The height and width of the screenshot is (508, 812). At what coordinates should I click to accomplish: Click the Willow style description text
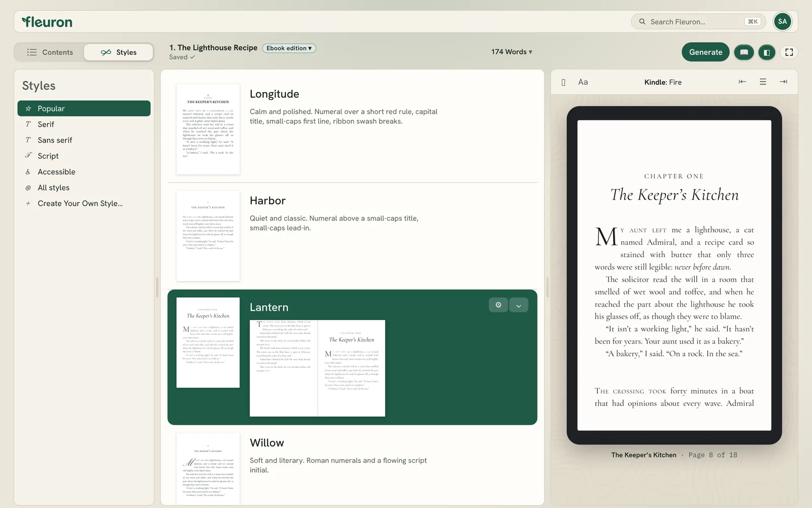(338, 465)
